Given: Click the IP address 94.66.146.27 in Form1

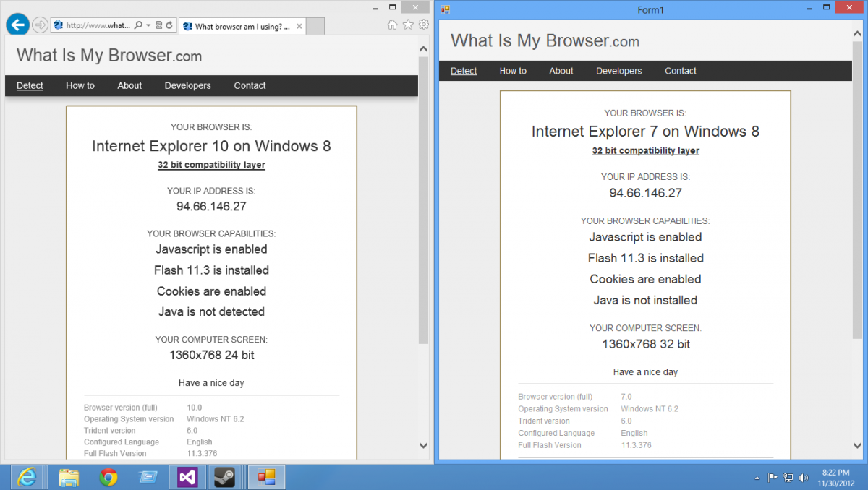Looking at the screenshot, I should coord(645,193).
